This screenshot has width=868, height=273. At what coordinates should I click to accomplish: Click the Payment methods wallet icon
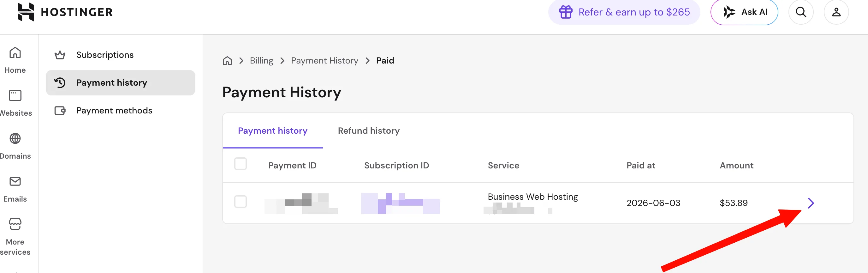point(60,110)
